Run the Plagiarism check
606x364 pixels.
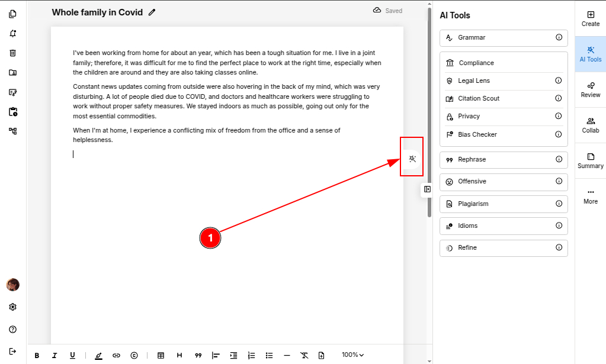tap(503, 204)
